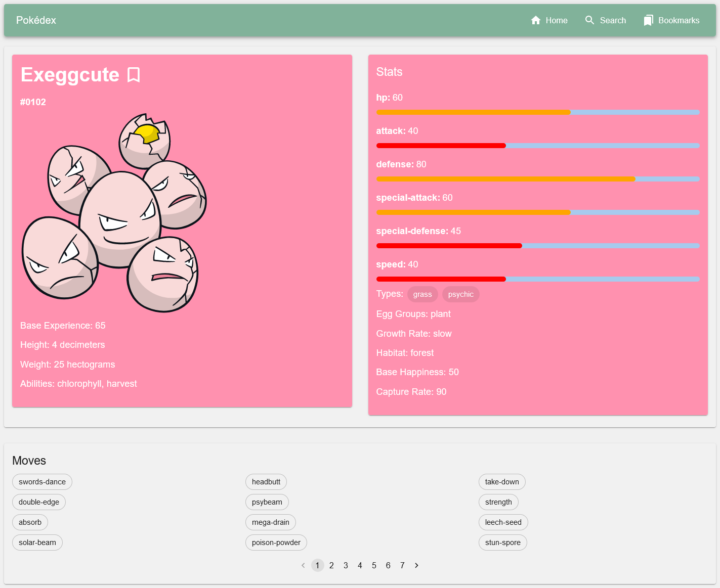Select moves page 6
This screenshot has height=588, width=720.
[x=388, y=565]
